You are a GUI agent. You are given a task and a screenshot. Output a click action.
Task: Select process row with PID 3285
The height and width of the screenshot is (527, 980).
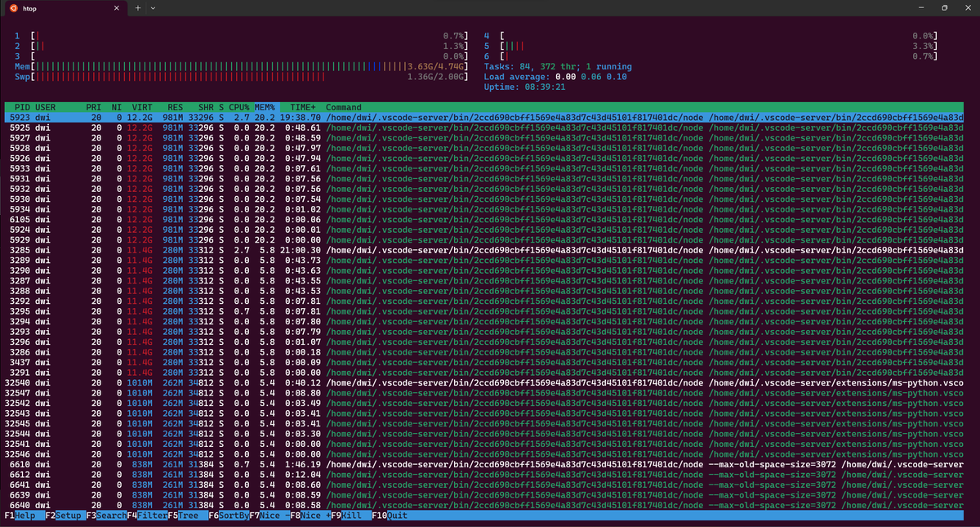point(483,250)
